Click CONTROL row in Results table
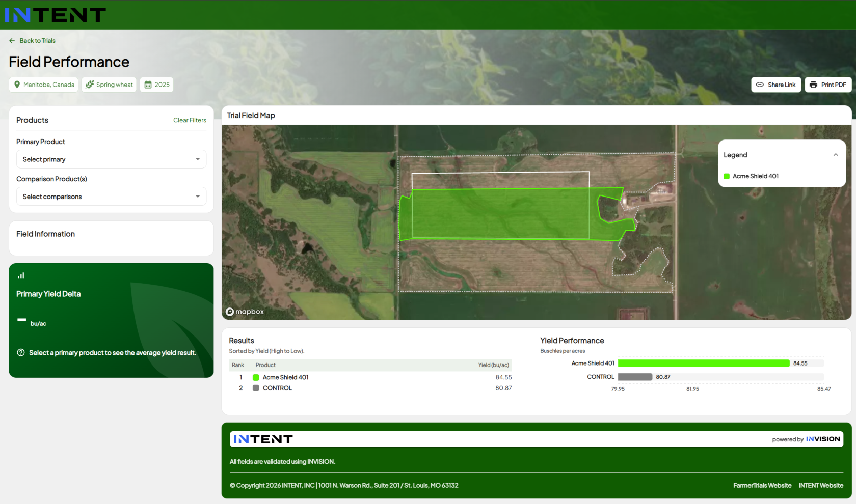Viewport: 856px width, 504px height. coord(370,388)
